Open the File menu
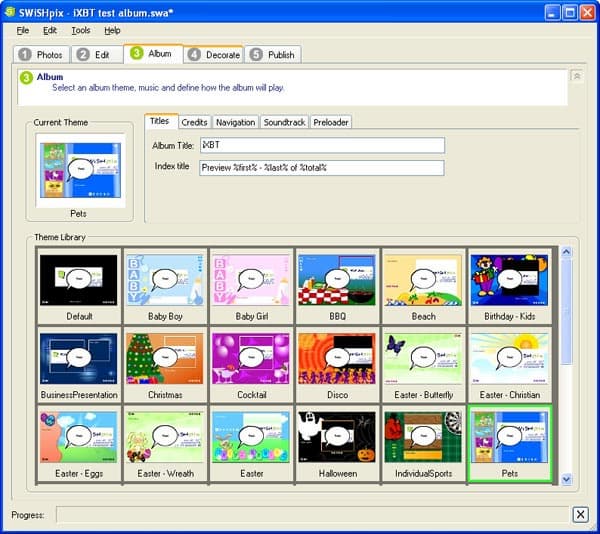Image resolution: width=600 pixels, height=534 pixels. coord(23,30)
